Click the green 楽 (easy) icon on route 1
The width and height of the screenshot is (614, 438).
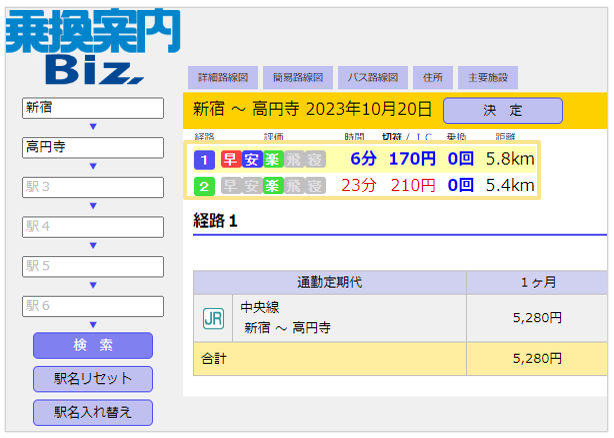click(272, 159)
